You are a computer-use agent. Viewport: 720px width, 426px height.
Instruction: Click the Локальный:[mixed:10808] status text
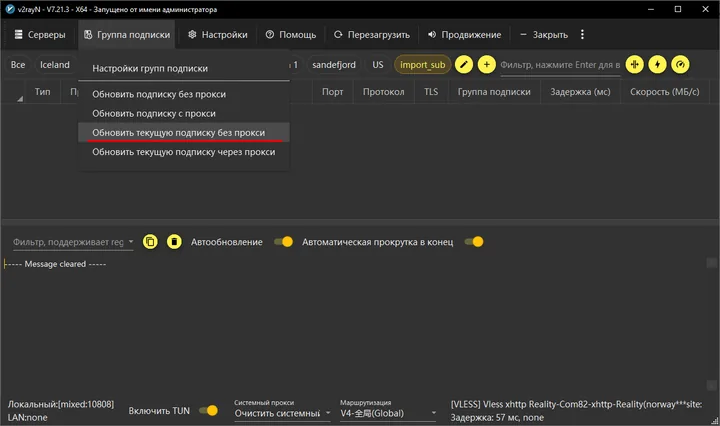tap(61, 404)
